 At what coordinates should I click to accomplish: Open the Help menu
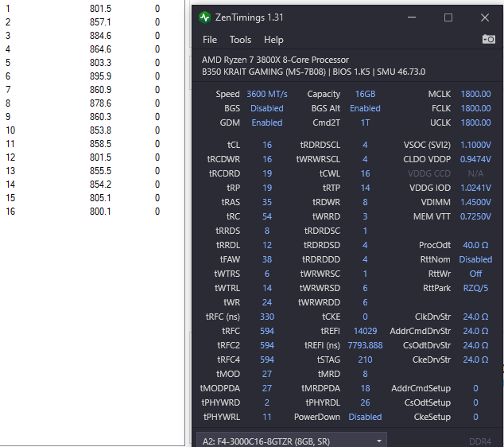click(273, 40)
